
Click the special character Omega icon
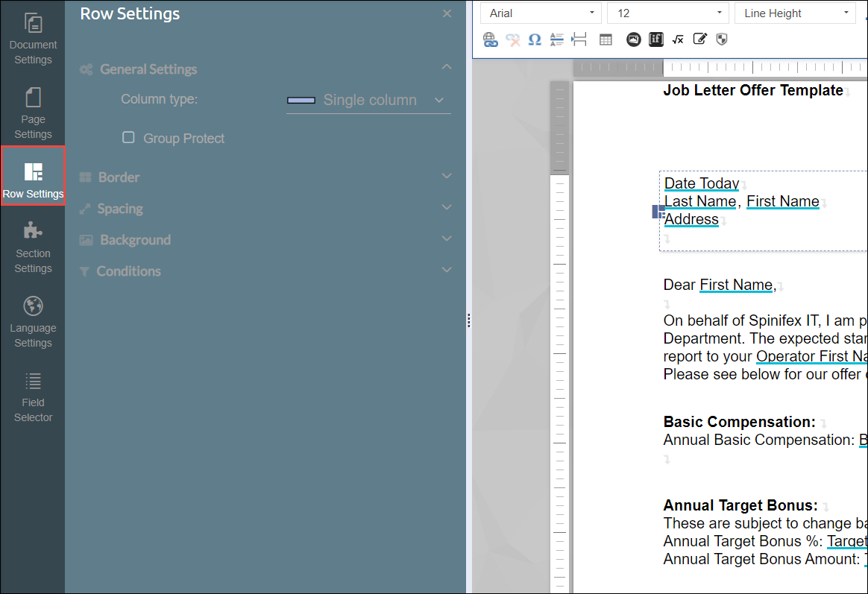coord(535,40)
